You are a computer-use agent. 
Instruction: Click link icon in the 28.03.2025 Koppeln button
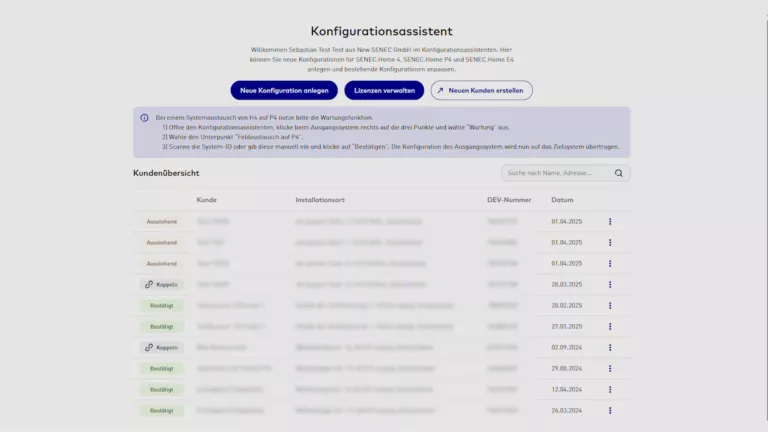point(149,285)
